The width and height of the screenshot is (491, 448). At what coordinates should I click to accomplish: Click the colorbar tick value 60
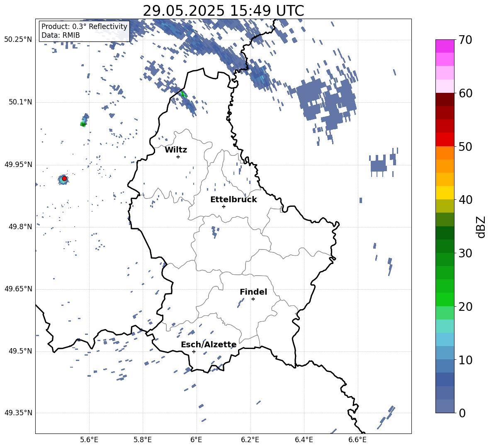coord(465,93)
